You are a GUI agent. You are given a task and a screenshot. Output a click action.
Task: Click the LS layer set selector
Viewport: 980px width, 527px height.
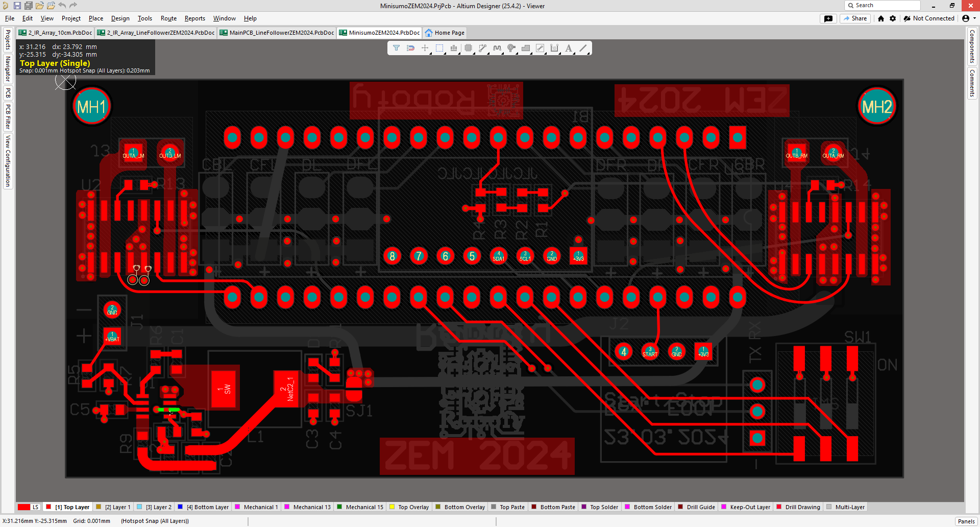[x=35, y=507]
